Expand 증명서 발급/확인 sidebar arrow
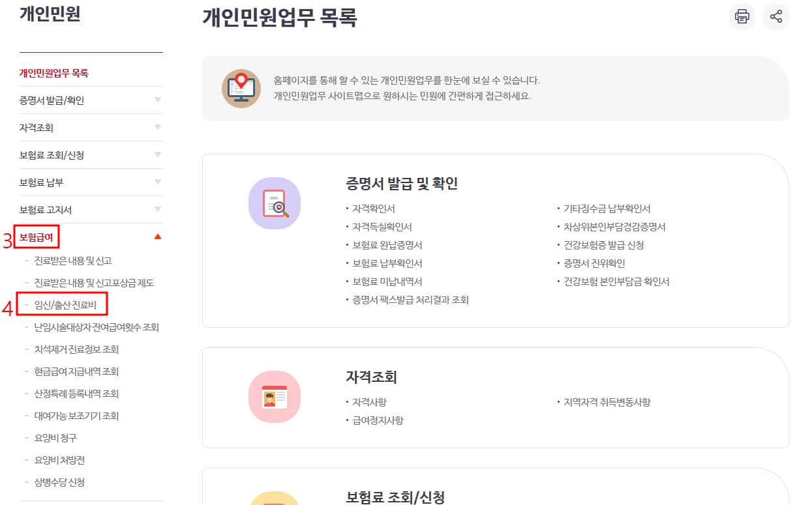The height and width of the screenshot is (505, 812). pos(157,100)
